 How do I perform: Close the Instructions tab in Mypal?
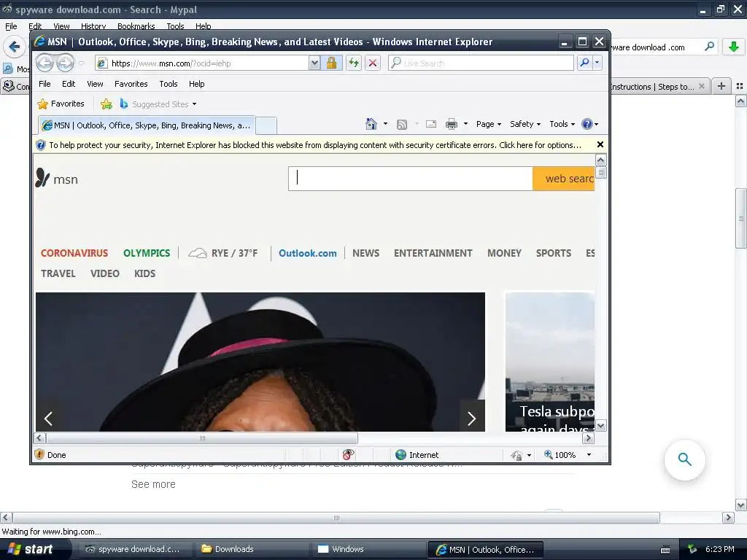[x=701, y=86]
